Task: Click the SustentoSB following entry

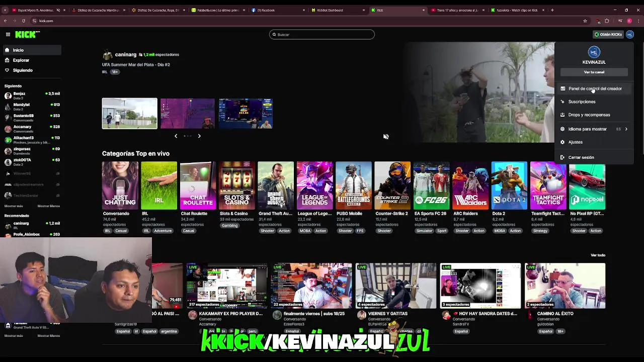Action: tap(32, 118)
